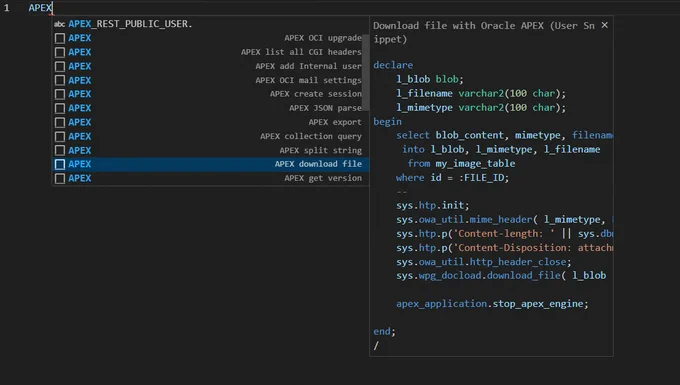Image resolution: width=680 pixels, height=385 pixels.
Task: Click the 'Content-Disposition' htp.p line
Action: point(504,248)
